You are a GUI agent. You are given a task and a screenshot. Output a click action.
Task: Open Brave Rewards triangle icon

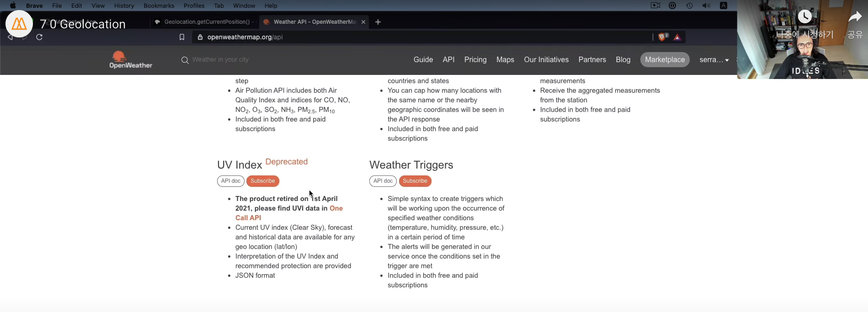point(677,37)
